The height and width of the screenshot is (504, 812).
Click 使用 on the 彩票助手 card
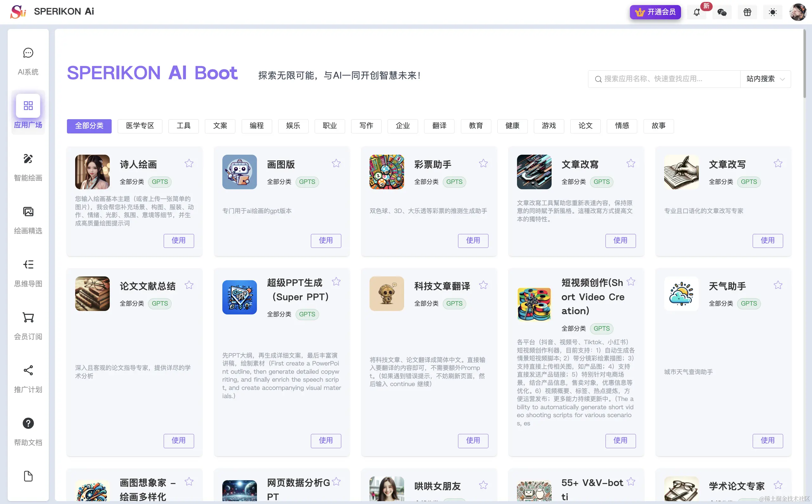(473, 241)
